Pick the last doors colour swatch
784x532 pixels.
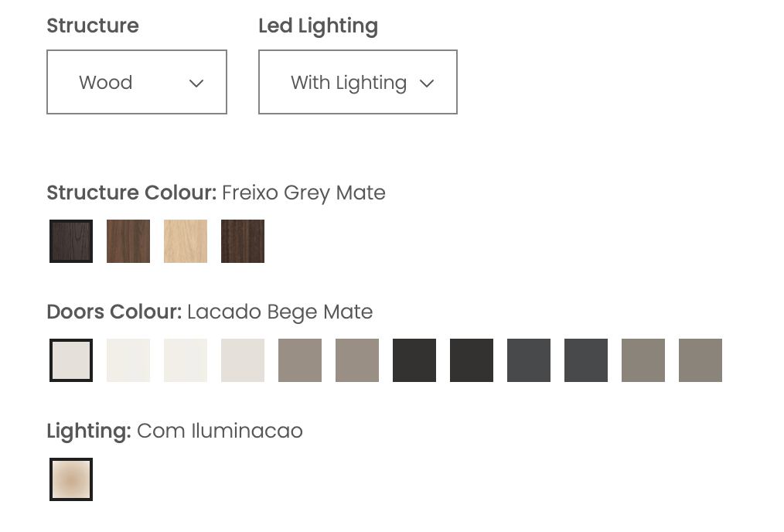tap(700, 360)
